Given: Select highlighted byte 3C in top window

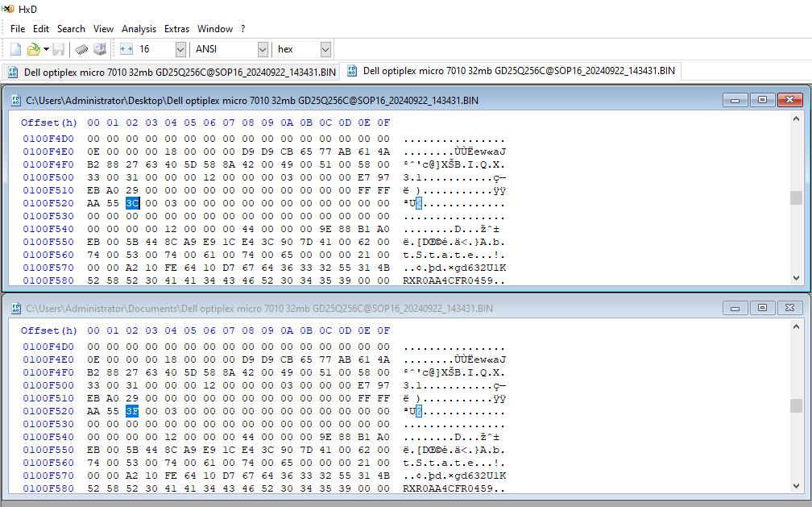Looking at the screenshot, I should (x=132, y=203).
